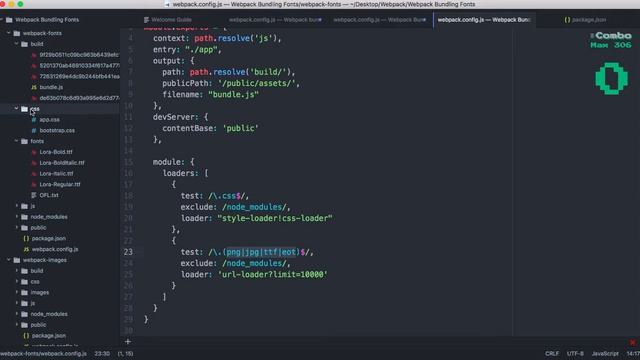640x360 pixels.
Task: Collapse the fonts folder chevron
Action: coord(16,141)
